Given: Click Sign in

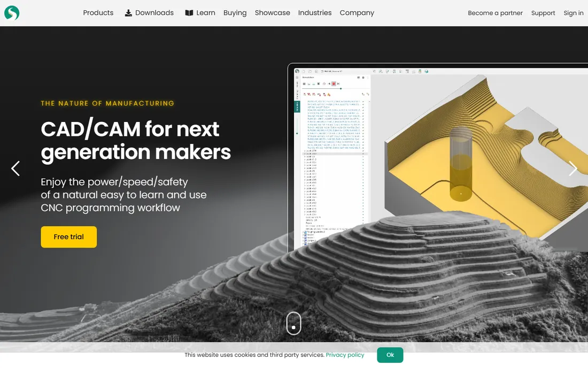Looking at the screenshot, I should [574, 13].
